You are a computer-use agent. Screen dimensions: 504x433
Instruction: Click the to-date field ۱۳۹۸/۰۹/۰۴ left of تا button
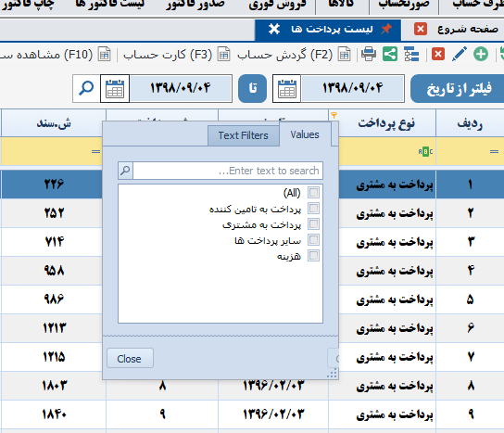(x=181, y=88)
